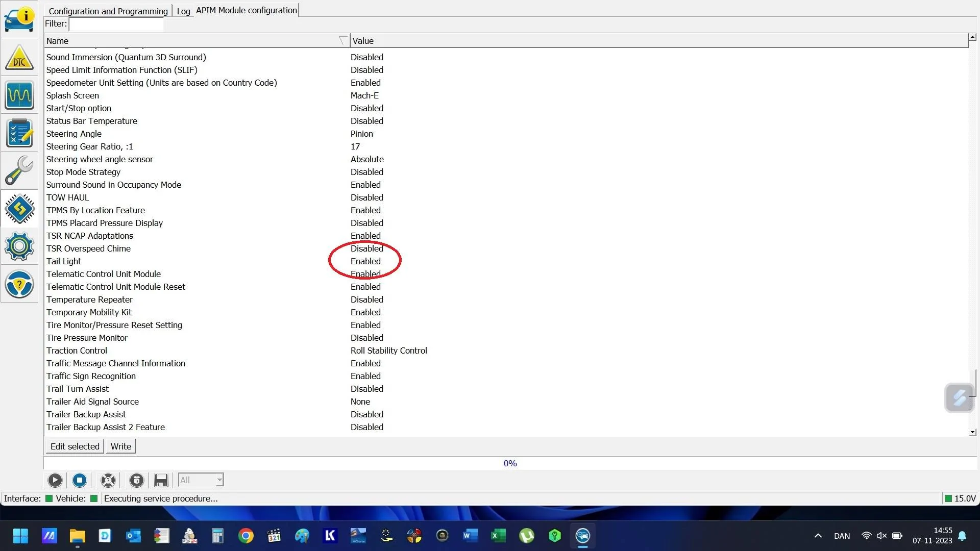980x551 pixels.
Task: Open Media Player Classic 321 taskbar icon
Action: click(274, 536)
